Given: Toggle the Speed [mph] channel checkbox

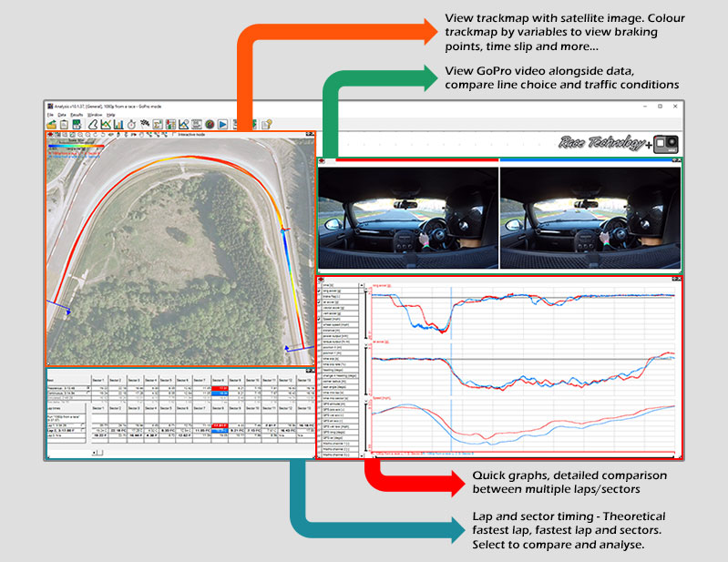Looking at the screenshot, I should click(320, 320).
